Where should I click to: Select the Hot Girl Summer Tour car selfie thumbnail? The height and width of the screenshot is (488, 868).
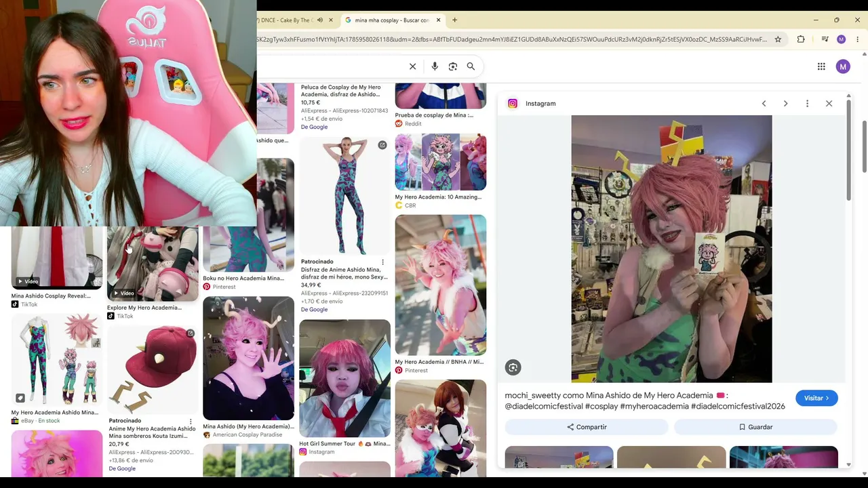[344, 378]
